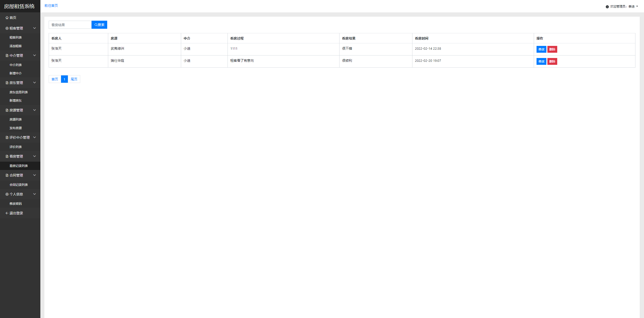Open 合同记录列表 in the sidebar
Viewport: 644px width, 318px height.
point(19,185)
